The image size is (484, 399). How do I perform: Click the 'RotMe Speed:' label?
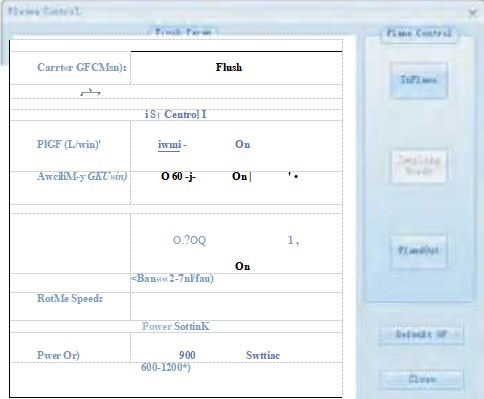(70, 298)
